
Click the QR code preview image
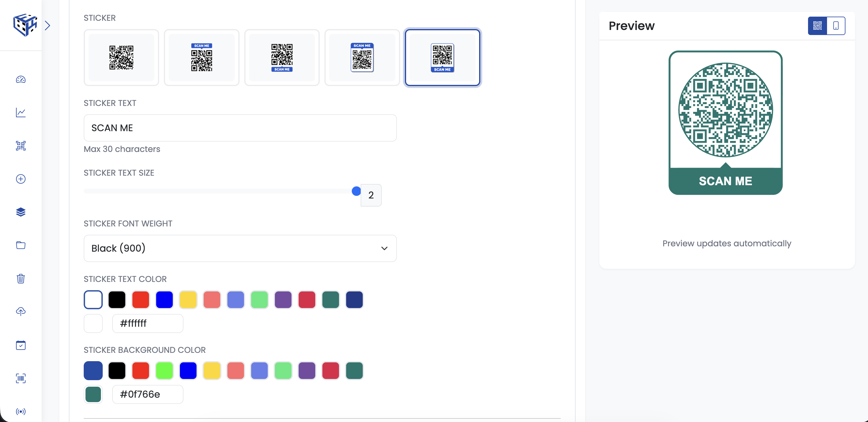point(726,123)
